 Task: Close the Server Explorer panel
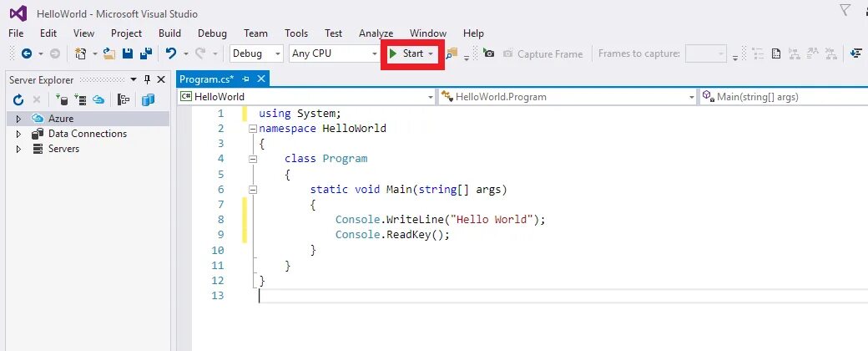coord(161,80)
